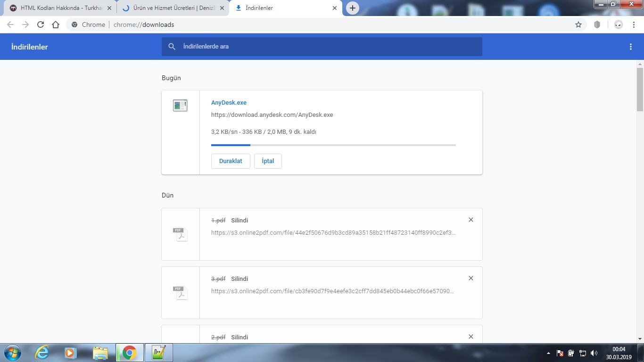Click the taskbar clock showing 00:04
644x362 pixels.
tap(619, 353)
